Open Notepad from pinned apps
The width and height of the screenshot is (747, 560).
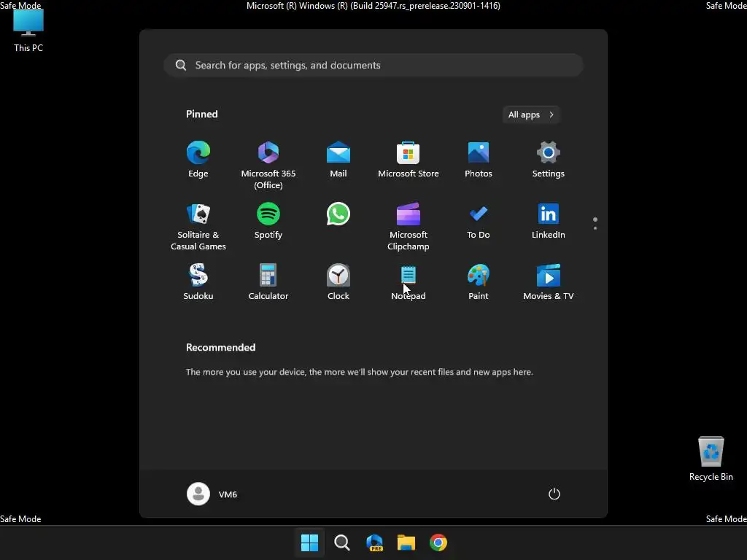click(409, 282)
